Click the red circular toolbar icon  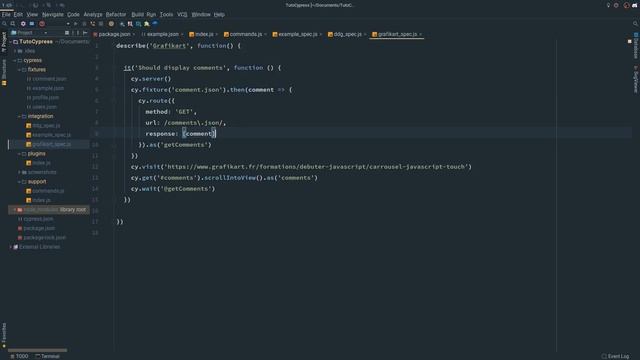[x=42, y=24]
